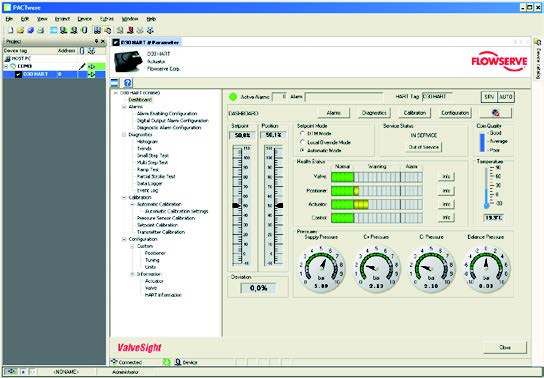Toggle the SPV button

coord(489,97)
